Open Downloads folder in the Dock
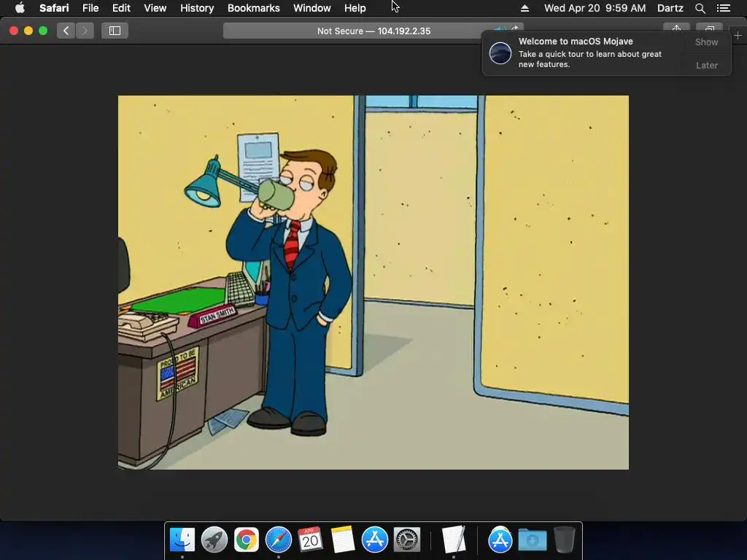Viewport: 747px width, 560px height. [532, 540]
